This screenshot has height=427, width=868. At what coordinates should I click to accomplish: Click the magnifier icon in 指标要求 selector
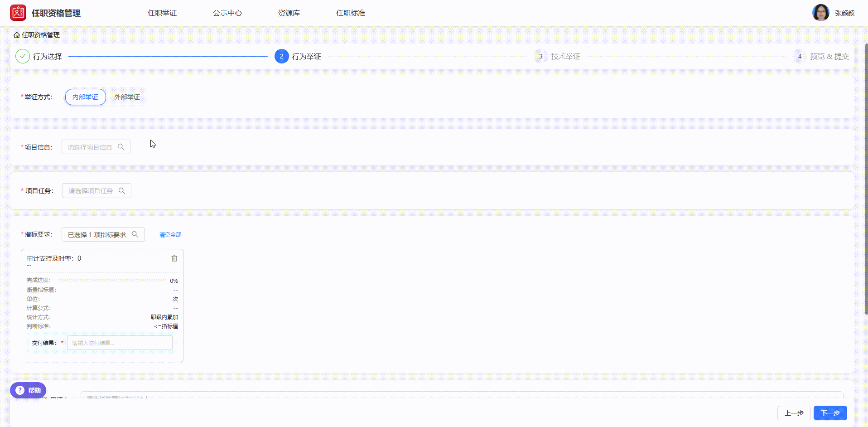(135, 234)
